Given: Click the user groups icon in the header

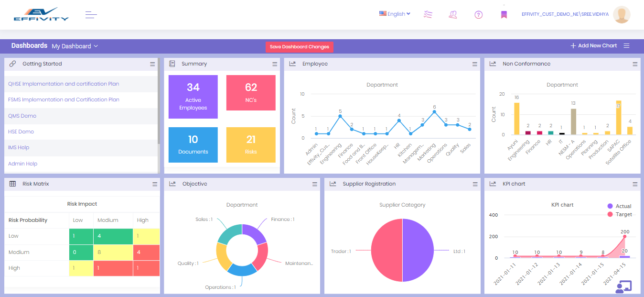Looking at the screenshot, I should 453,14.
